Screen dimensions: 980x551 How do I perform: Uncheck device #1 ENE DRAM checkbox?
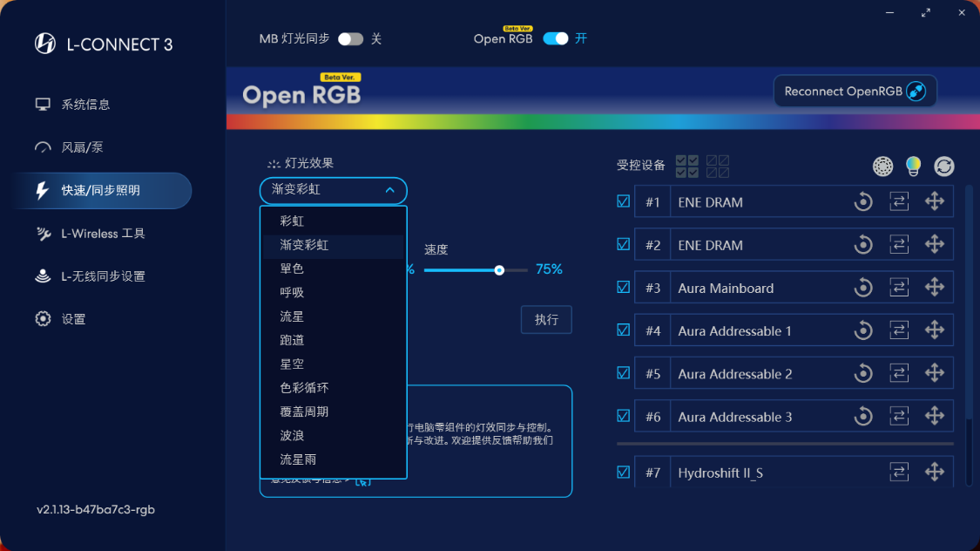623,201
